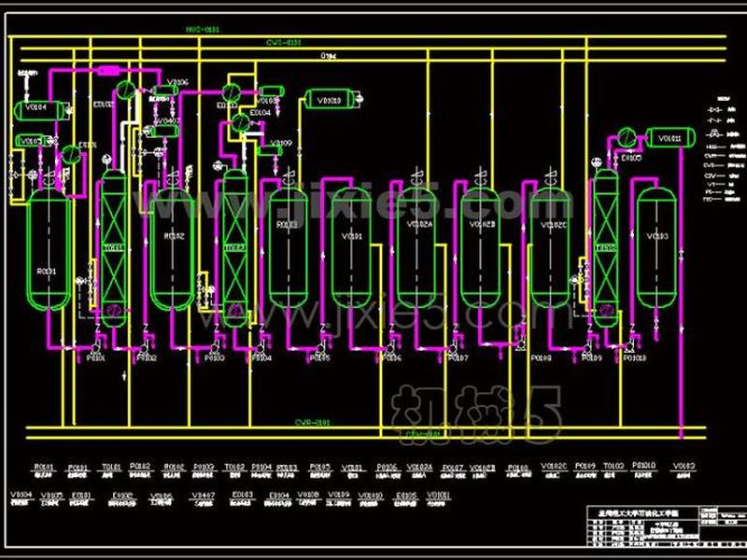Select the R0103 vessel symbol
Screen dimensions: 747x560
click(x=288, y=248)
